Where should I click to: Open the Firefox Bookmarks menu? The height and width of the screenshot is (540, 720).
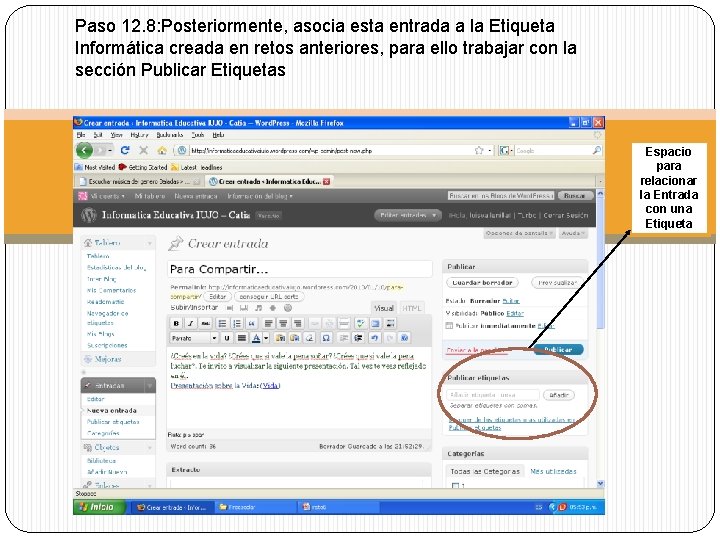tap(170, 135)
